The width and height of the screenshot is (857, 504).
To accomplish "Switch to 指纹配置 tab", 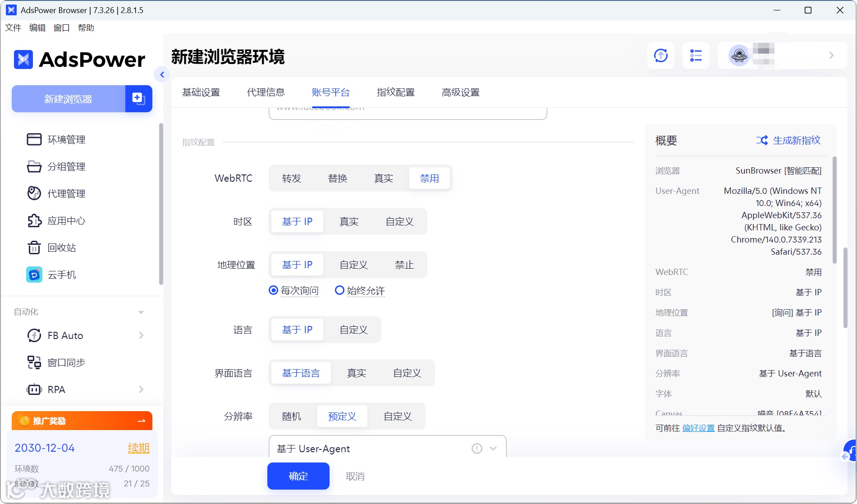I will pos(396,92).
